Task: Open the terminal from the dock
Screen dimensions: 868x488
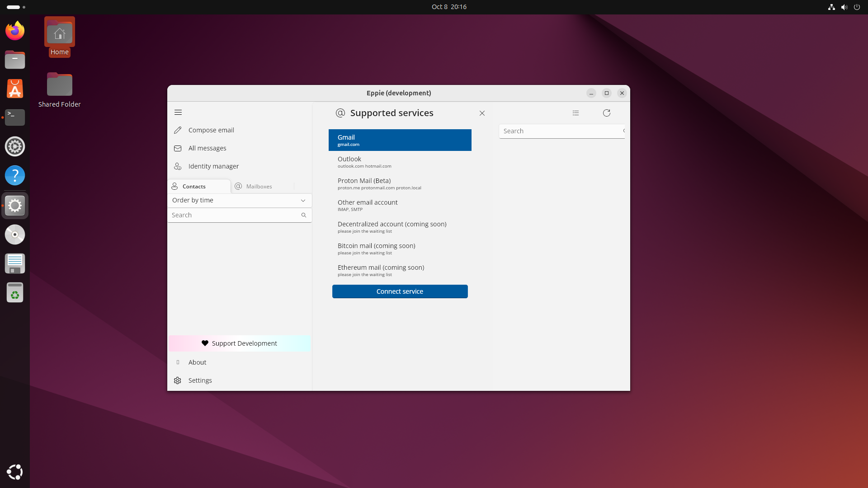Action: pyautogui.click(x=14, y=117)
